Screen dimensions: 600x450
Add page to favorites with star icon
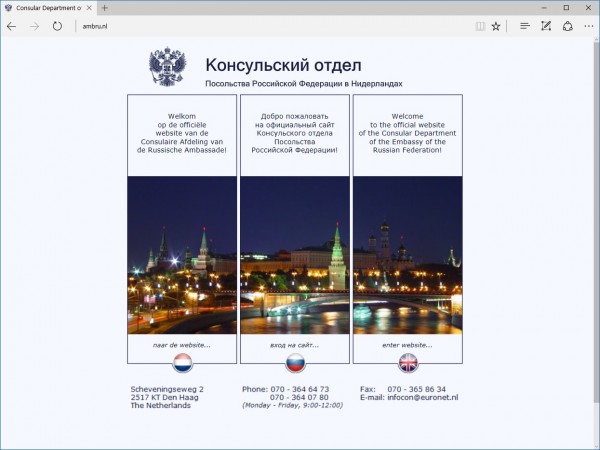(x=495, y=26)
